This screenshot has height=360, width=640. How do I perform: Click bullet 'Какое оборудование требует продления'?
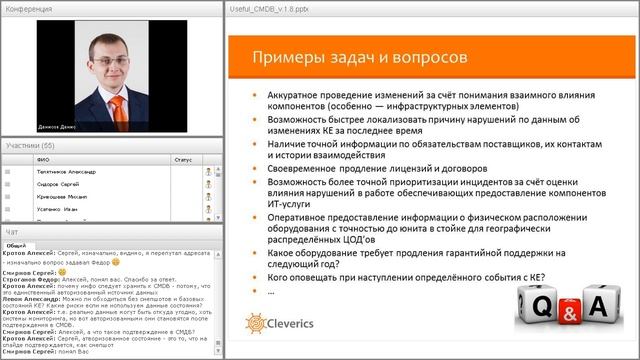[416, 258]
